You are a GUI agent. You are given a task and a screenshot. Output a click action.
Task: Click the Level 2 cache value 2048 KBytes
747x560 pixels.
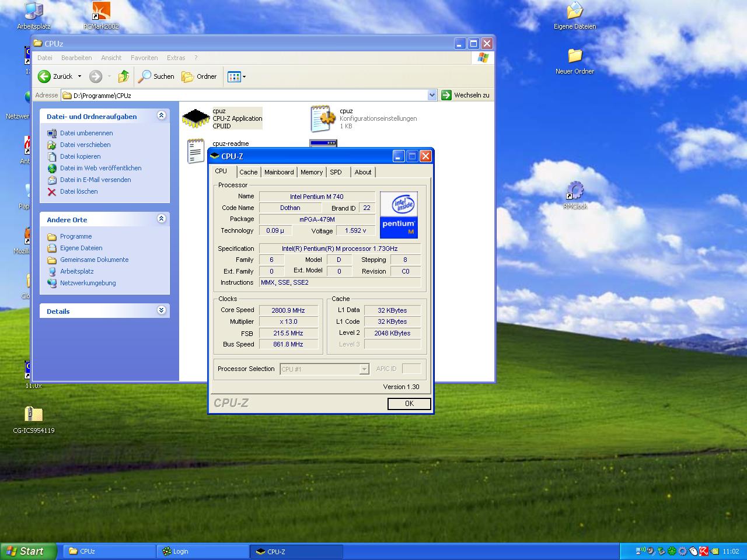point(392,333)
